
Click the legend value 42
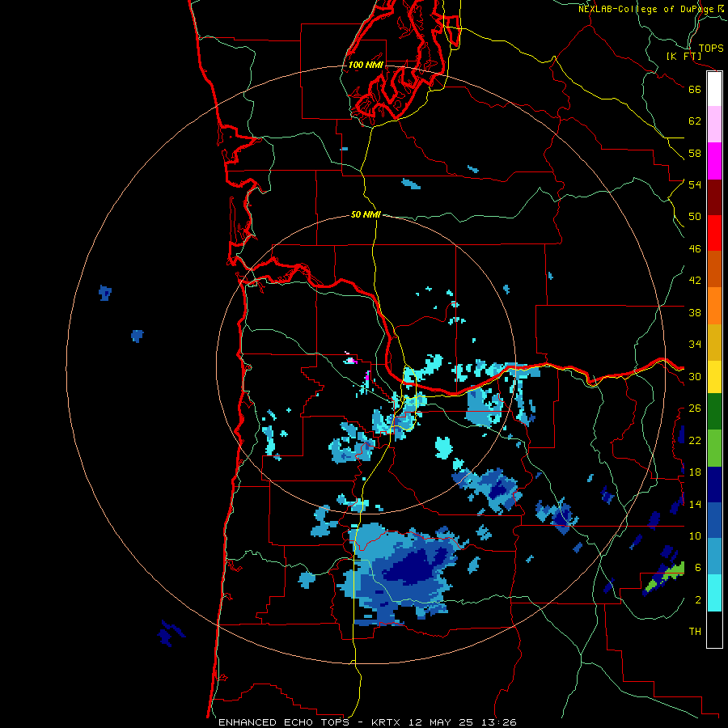[x=695, y=281]
